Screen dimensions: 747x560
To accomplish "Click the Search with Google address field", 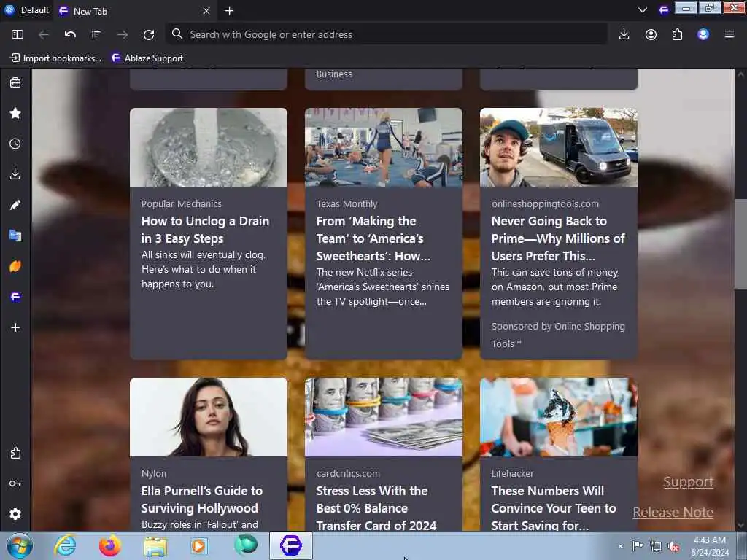I will 387,34.
